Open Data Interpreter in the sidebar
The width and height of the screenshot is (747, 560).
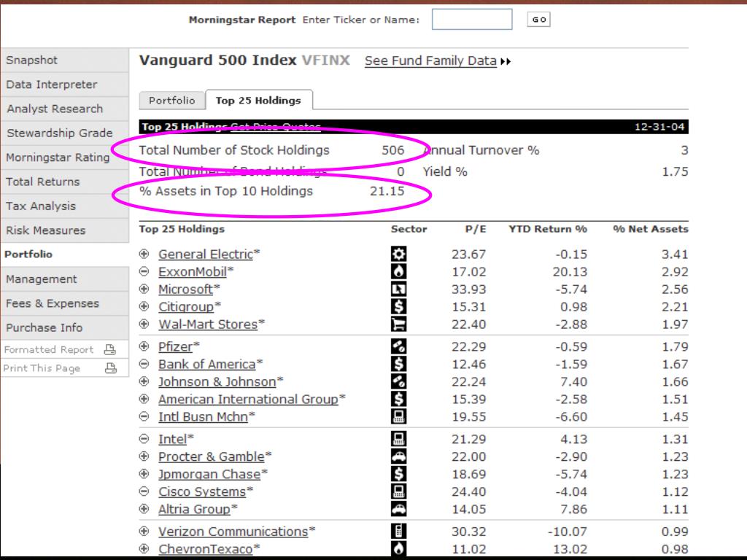[65, 85]
